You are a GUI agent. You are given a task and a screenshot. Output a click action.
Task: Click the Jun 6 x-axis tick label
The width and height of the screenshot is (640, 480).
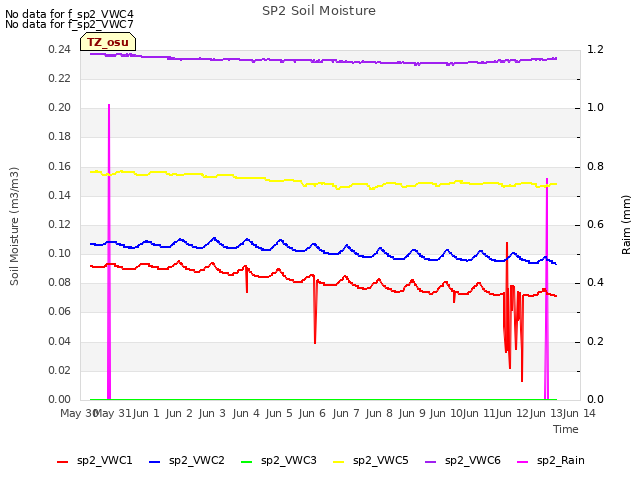pyautogui.click(x=312, y=413)
